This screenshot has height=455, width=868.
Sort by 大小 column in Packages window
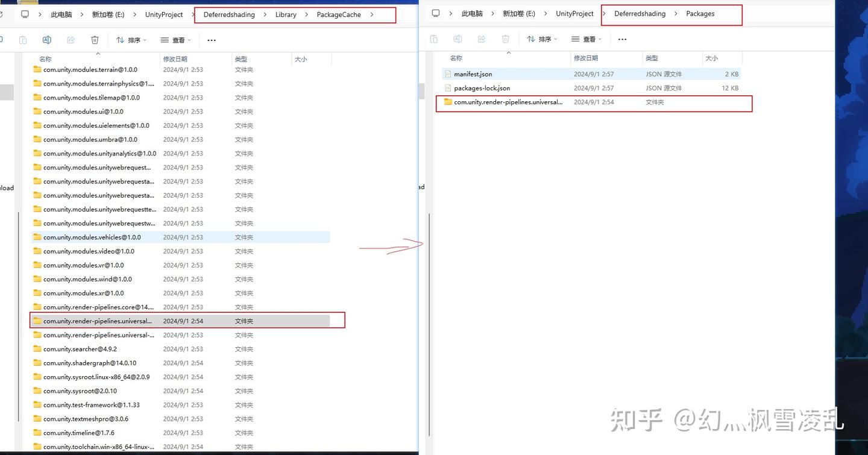711,58
